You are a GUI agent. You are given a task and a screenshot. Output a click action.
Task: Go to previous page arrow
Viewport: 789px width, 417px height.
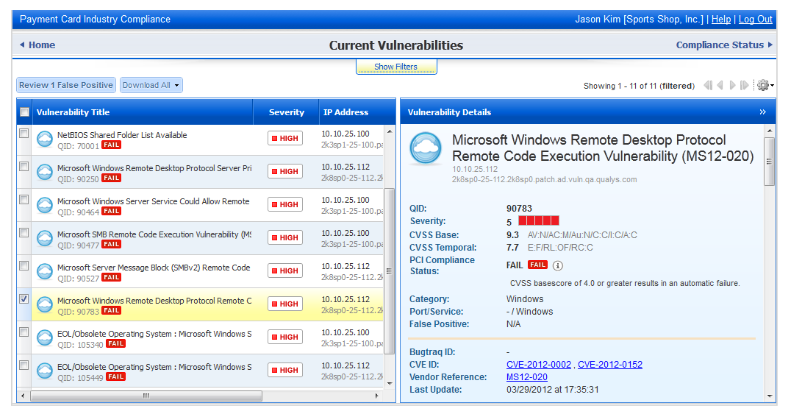click(720, 86)
